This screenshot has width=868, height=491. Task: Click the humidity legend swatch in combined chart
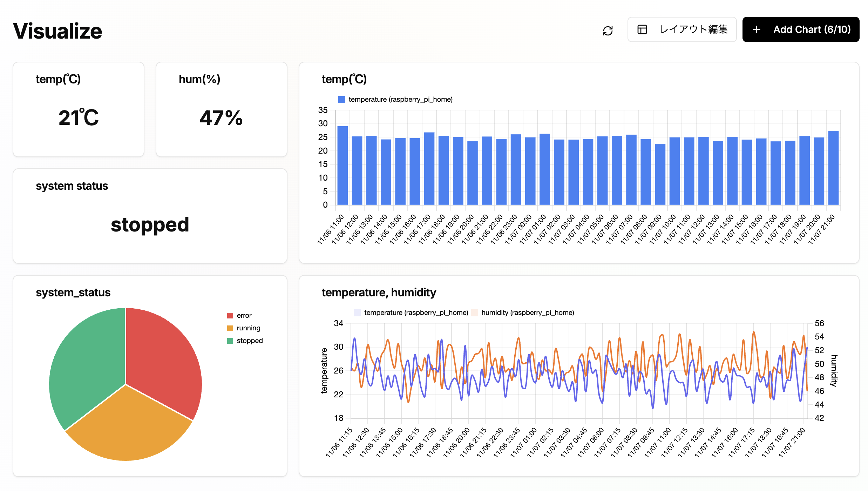point(474,312)
